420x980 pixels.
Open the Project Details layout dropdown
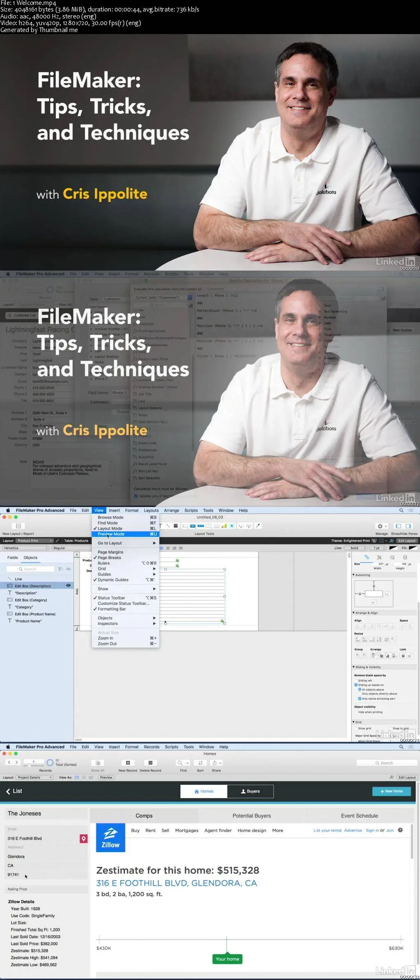point(34,777)
